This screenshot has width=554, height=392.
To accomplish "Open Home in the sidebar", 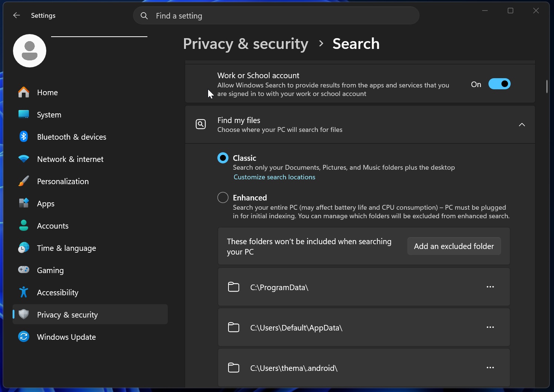I will coord(90,92).
